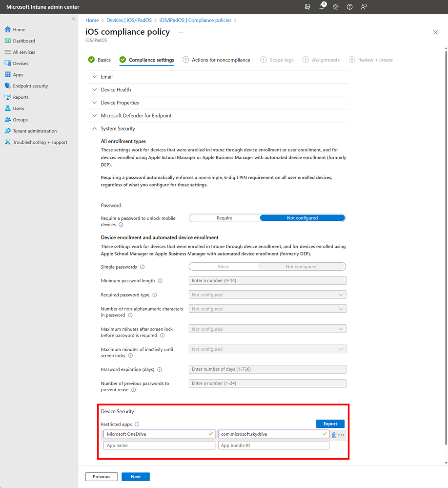Open the help question mark icon
This screenshot has height=488, width=448.
pyautogui.click(x=349, y=7)
